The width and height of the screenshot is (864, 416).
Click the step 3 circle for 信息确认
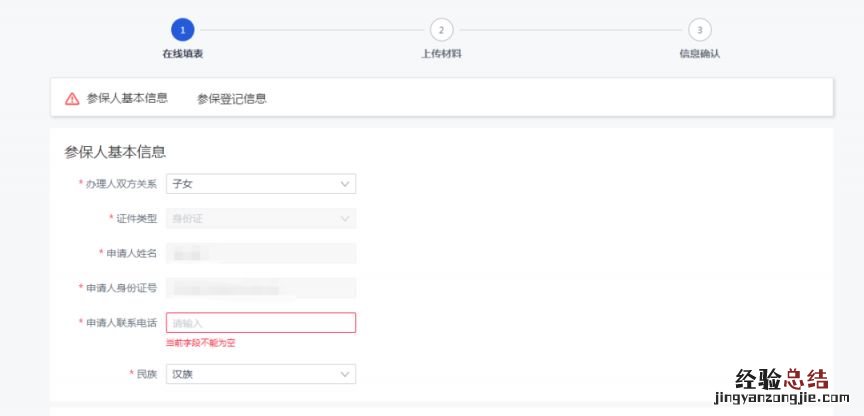pos(700,30)
